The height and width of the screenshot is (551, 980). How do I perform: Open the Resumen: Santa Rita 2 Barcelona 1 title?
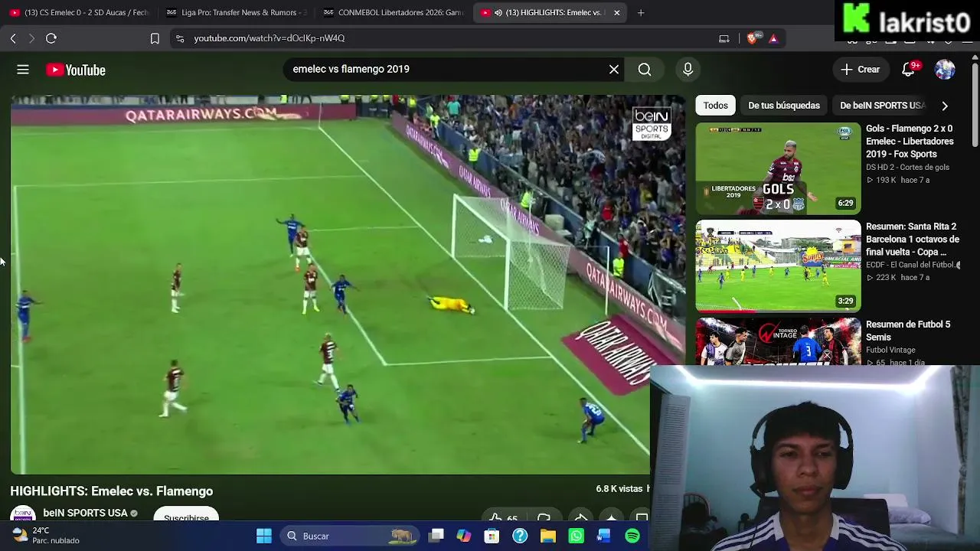912,240
